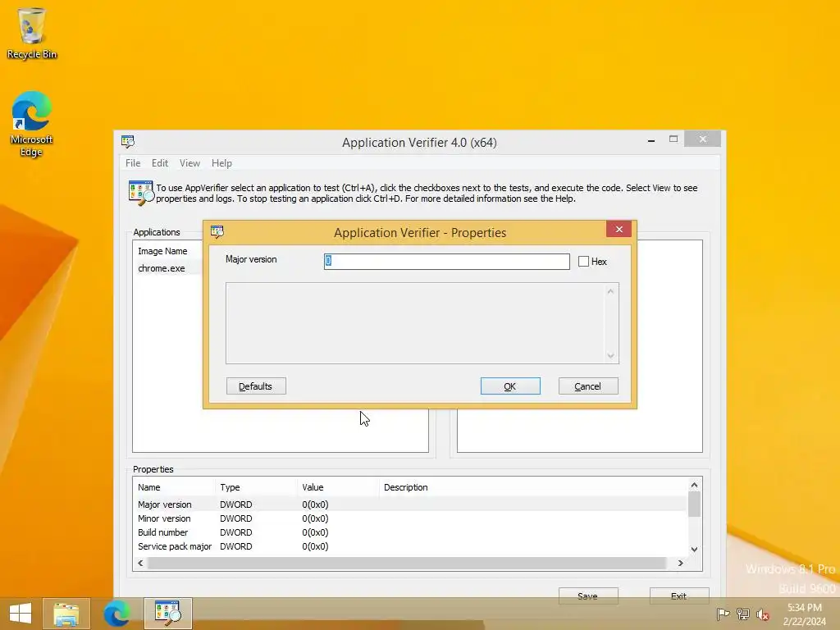Click the Image Name column header
Viewport: 840px width, 630px height.
coord(162,251)
